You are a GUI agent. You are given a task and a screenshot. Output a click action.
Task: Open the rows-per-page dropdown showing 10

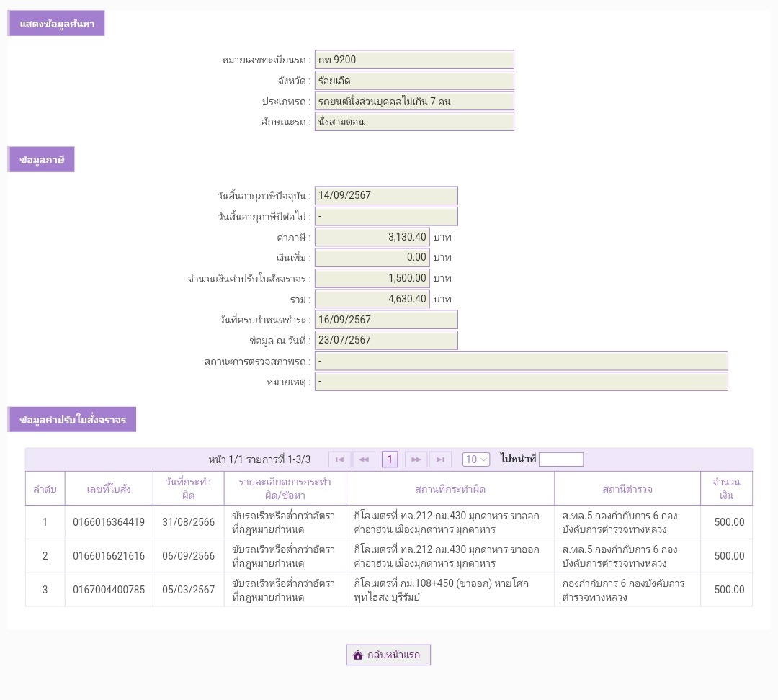475,459
